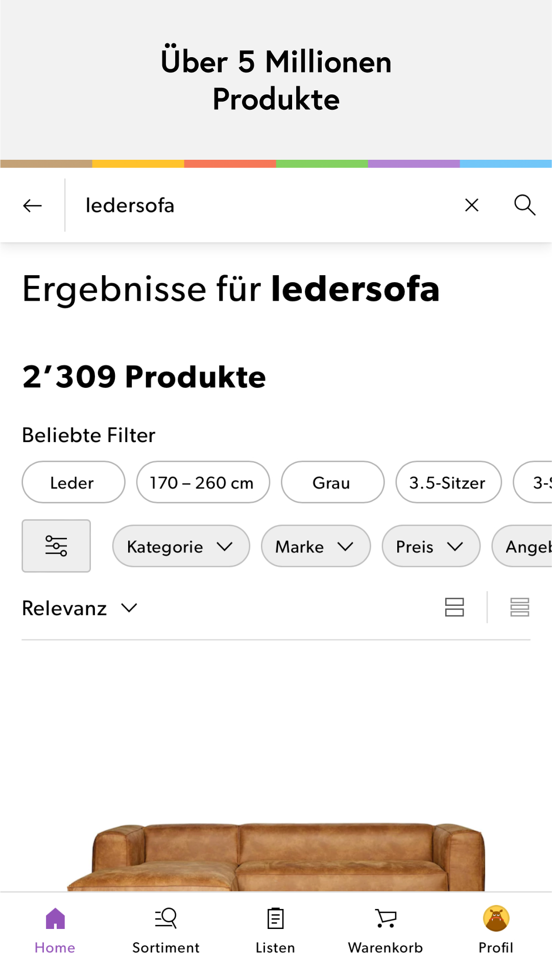Viewport: 552px width, 980px height.
Task: Expand the Marke dropdown
Action: (316, 546)
